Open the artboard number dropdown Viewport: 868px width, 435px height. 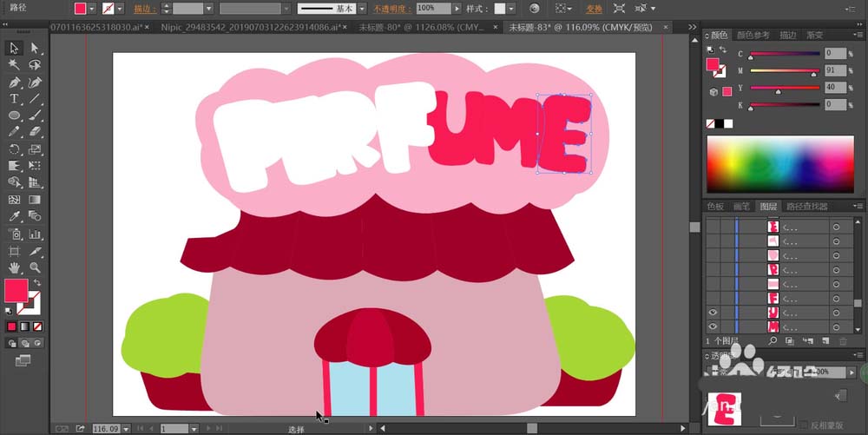194,429
